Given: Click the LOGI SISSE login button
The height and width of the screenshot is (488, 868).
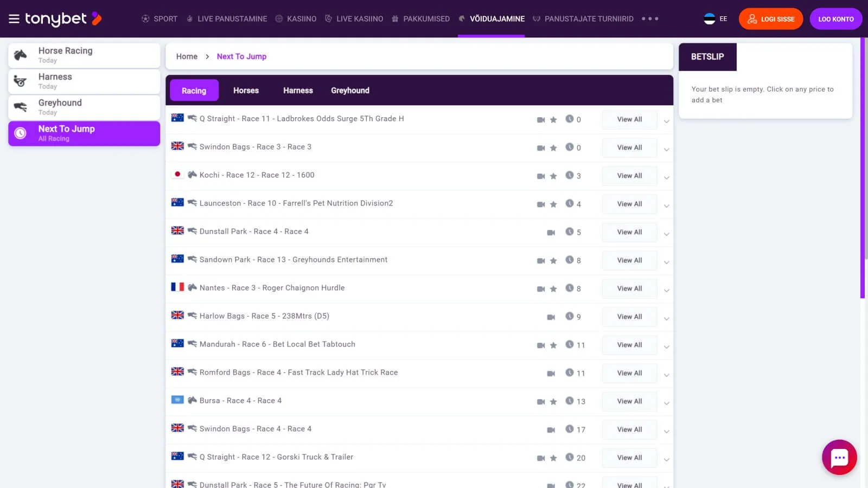Looking at the screenshot, I should (x=770, y=19).
